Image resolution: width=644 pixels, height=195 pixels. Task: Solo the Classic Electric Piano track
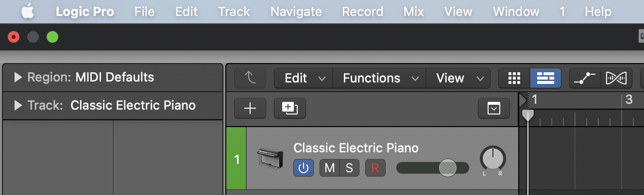349,168
